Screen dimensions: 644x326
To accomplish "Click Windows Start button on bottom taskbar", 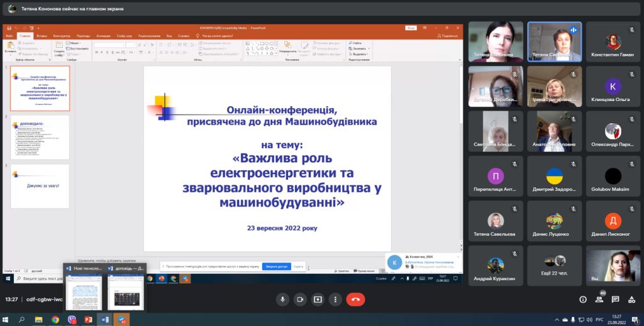I will [x=5, y=320].
